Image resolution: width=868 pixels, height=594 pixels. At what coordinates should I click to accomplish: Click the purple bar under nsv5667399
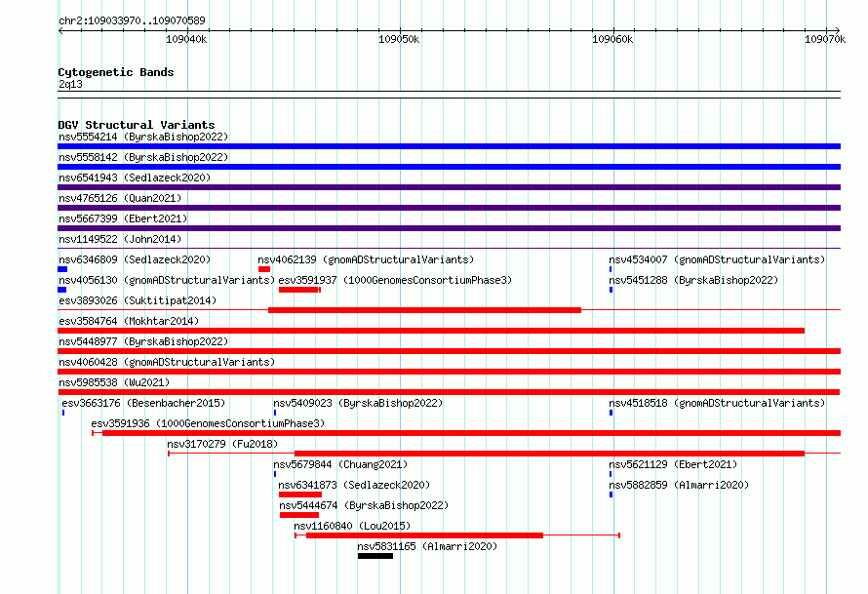point(449,228)
